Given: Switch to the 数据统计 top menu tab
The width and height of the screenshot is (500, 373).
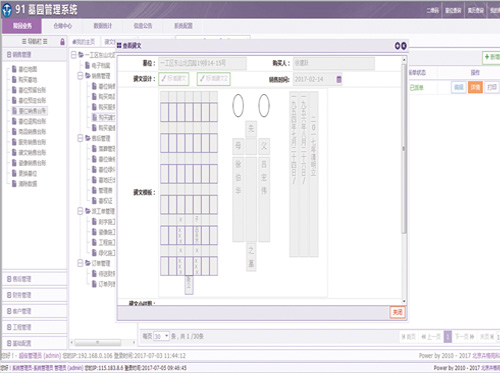Looking at the screenshot, I should (x=103, y=26).
